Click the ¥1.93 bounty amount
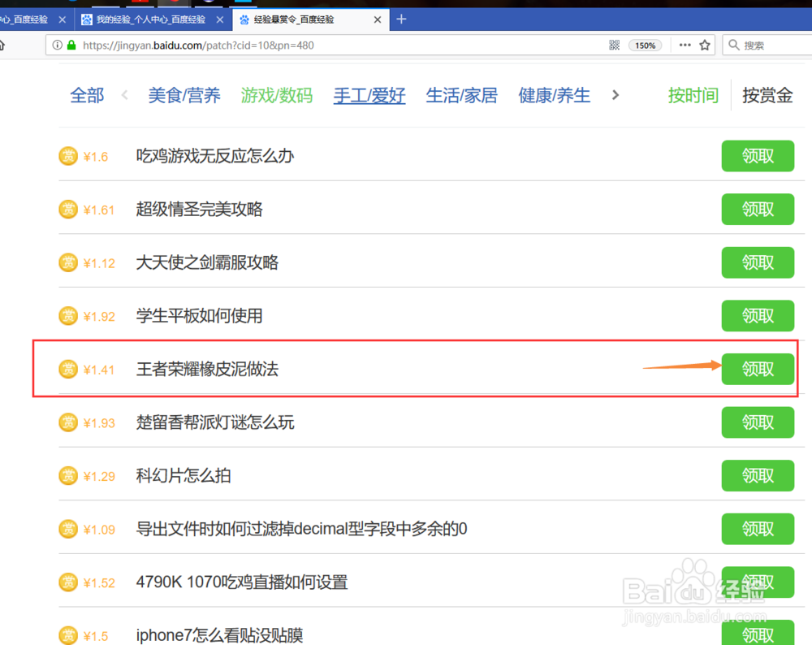This screenshot has width=812, height=645. [x=99, y=423]
